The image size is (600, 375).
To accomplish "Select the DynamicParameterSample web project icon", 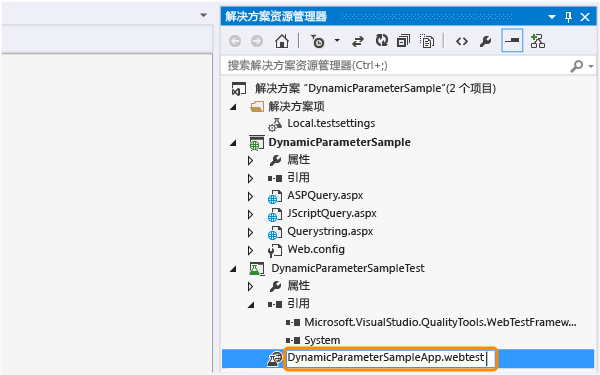I will point(256,143).
